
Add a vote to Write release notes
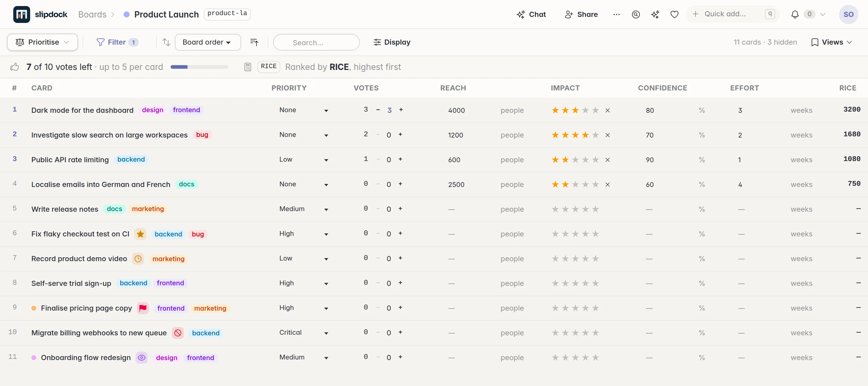400,209
